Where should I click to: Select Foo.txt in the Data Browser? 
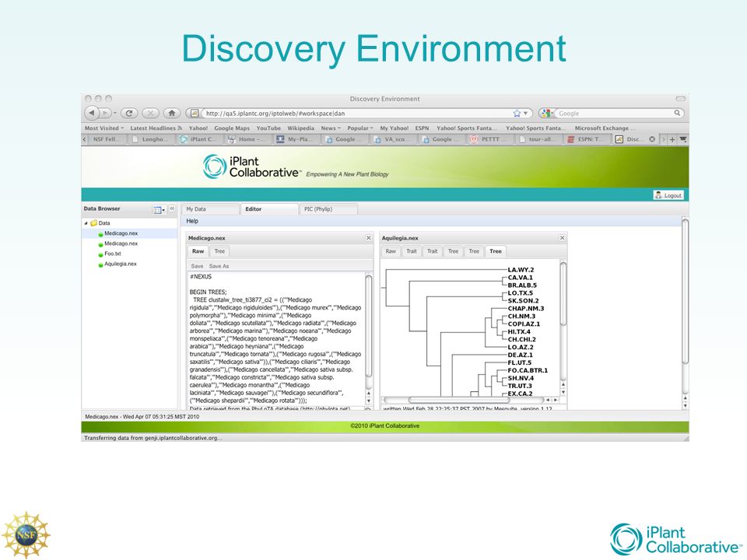tap(113, 254)
